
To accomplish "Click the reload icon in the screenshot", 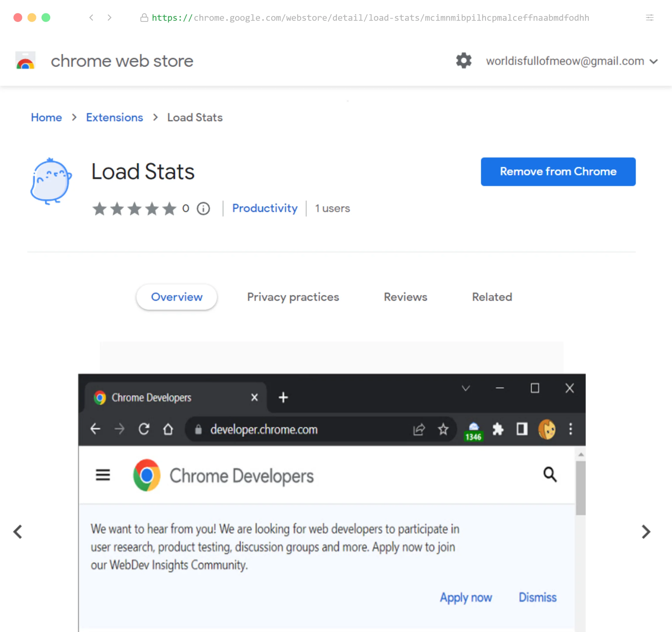I will pyautogui.click(x=144, y=429).
